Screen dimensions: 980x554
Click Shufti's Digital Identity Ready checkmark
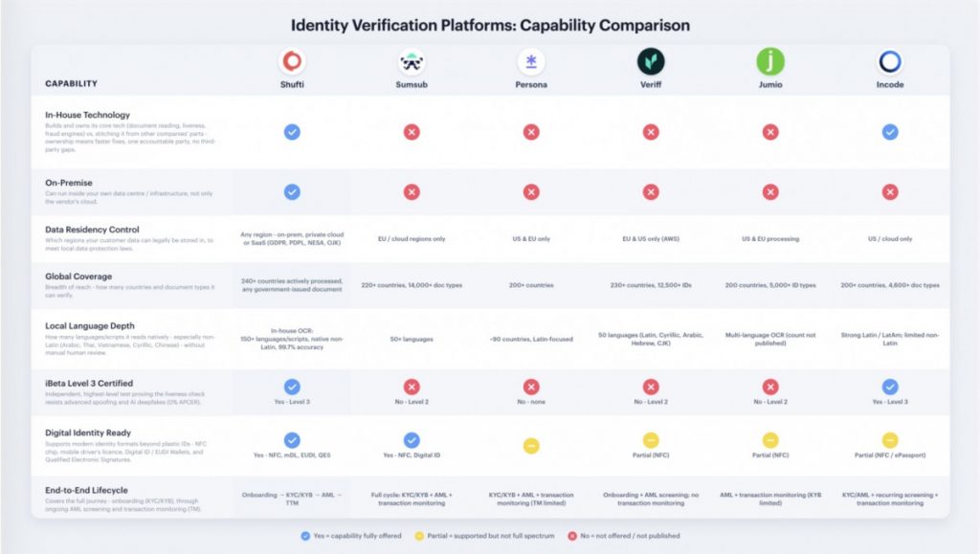(292, 440)
